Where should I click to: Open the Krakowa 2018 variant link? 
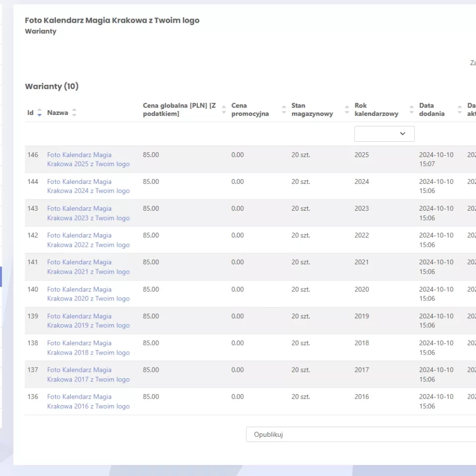(88, 348)
